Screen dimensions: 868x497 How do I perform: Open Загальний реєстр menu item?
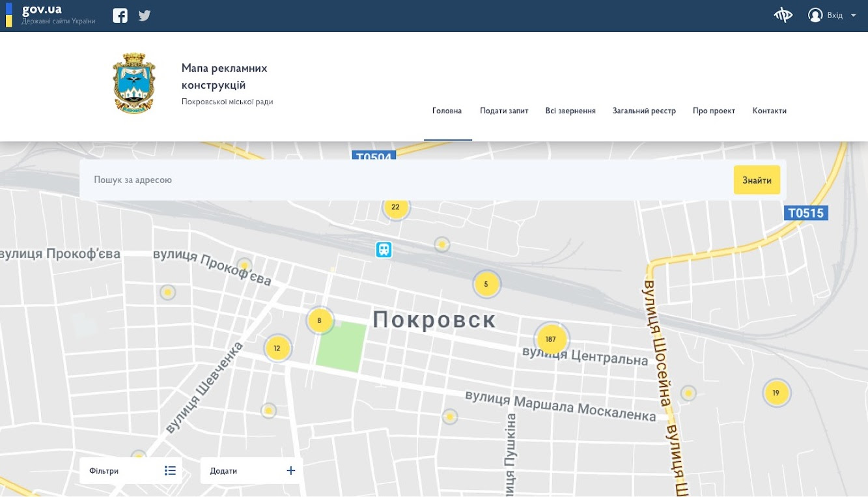[x=644, y=111]
